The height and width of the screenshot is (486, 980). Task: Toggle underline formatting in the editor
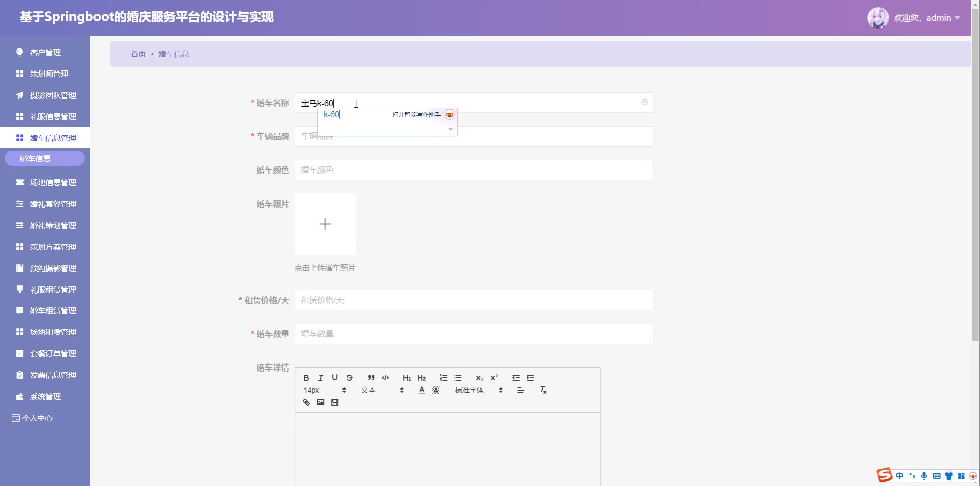335,378
